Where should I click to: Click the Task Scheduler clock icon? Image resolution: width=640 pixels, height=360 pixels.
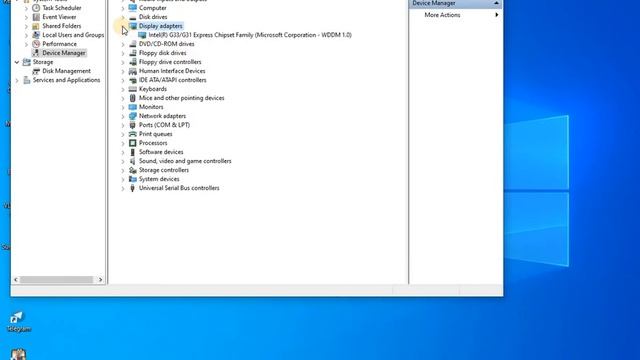coord(36,8)
